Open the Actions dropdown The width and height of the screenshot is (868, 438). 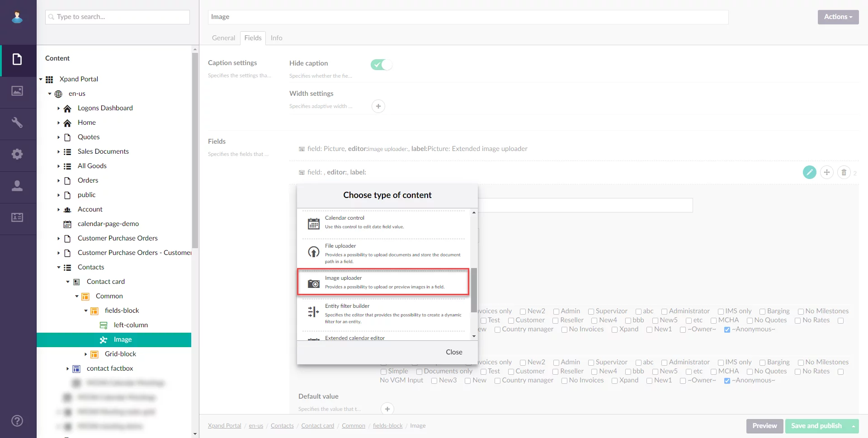[838, 17]
